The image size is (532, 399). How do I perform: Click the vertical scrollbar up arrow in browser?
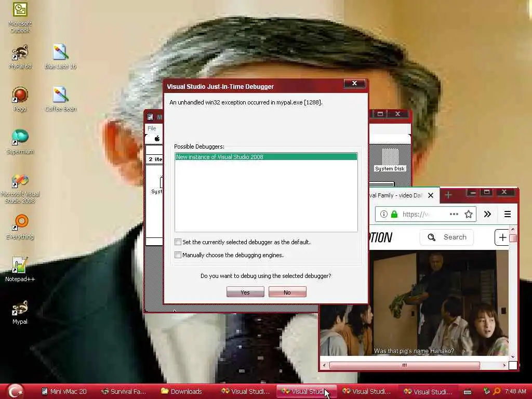513,230
